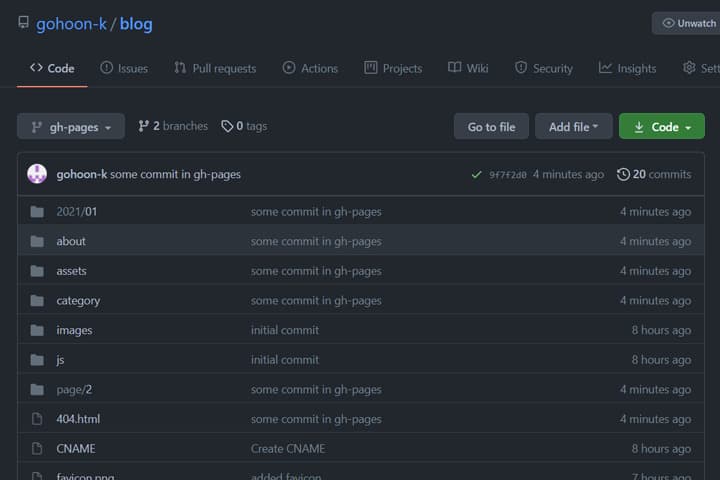Open commit message in about row
The image size is (720, 480).
point(316,242)
